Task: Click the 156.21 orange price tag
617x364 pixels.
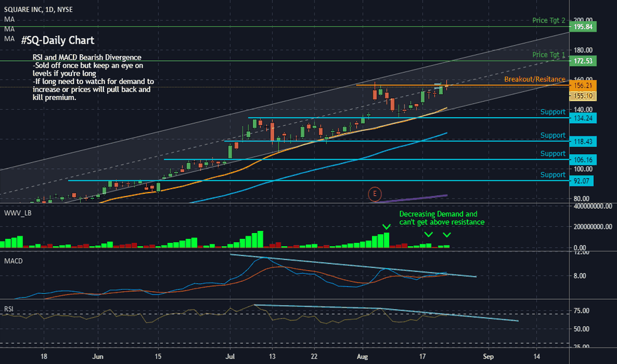Action: (x=583, y=86)
